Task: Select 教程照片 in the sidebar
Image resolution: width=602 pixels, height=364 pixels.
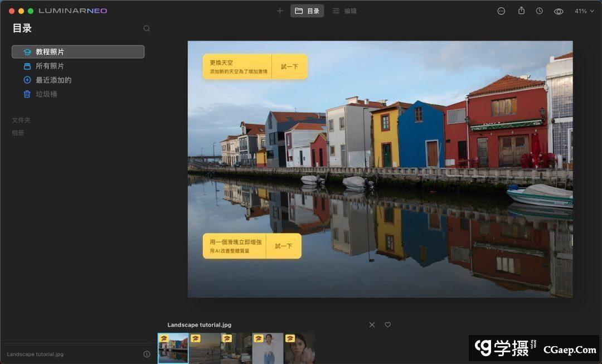Action: click(78, 52)
